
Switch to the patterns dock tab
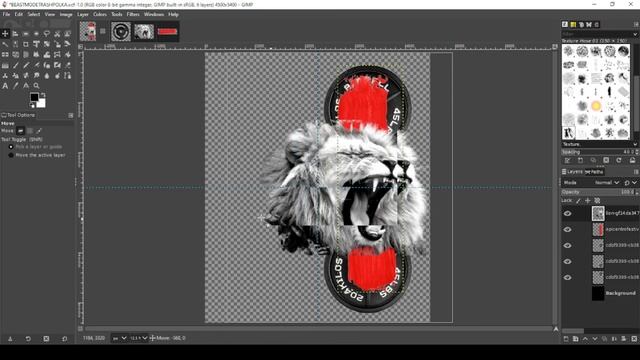point(573,24)
